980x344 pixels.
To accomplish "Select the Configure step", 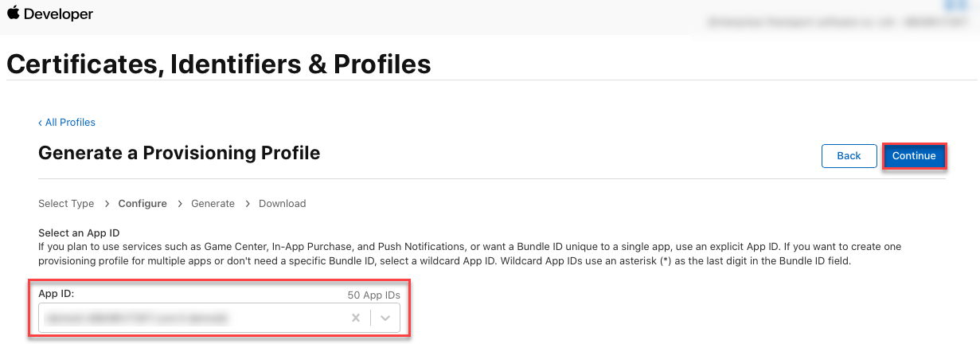I will [x=143, y=204].
